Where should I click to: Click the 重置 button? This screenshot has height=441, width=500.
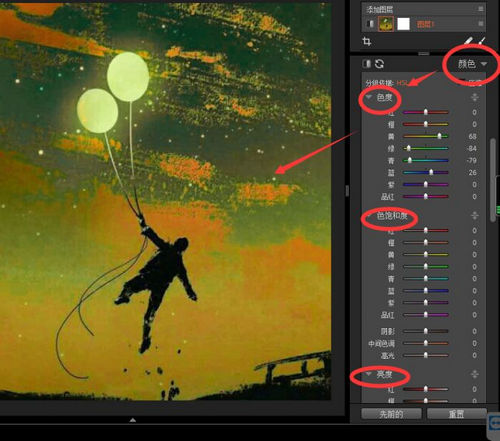click(x=456, y=414)
